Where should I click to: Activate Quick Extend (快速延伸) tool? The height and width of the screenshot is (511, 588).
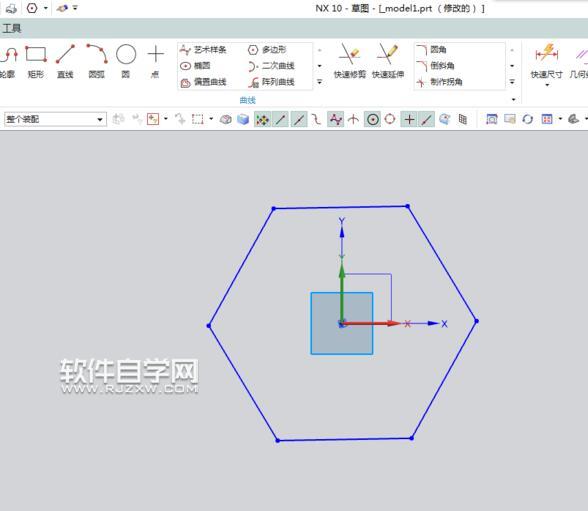[x=388, y=61]
